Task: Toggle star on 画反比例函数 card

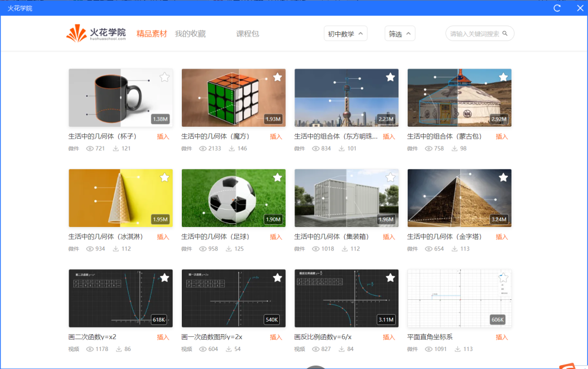Action: pos(390,278)
